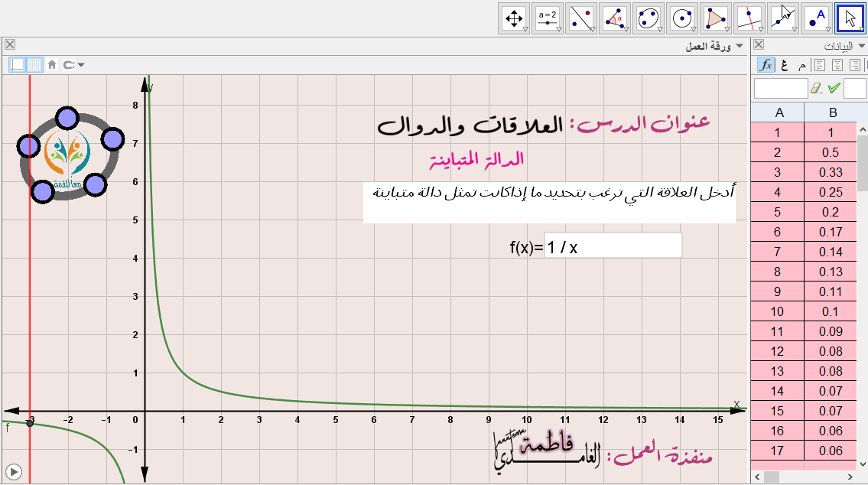Image resolution: width=868 pixels, height=485 pixels.
Task: Select cell B value 0.2
Action: (831, 213)
